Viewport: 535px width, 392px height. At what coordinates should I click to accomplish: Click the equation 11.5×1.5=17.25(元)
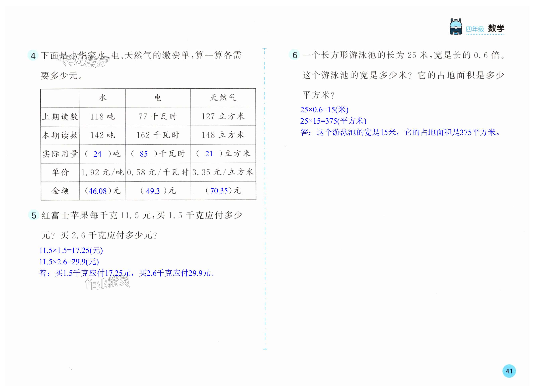coord(71,250)
